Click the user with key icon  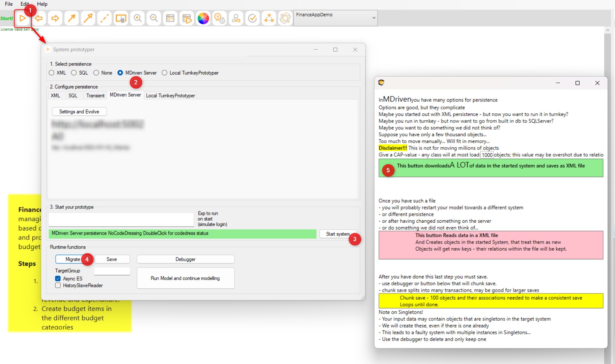pyautogui.click(x=236, y=18)
